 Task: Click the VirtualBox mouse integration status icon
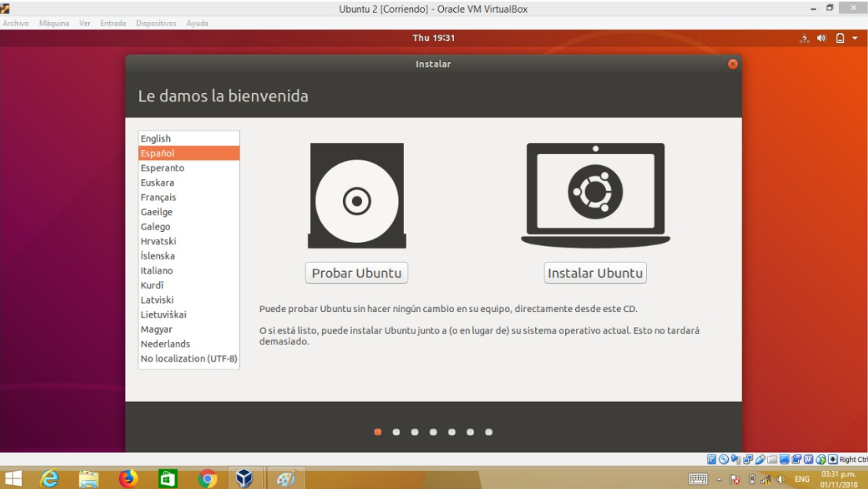(821, 459)
